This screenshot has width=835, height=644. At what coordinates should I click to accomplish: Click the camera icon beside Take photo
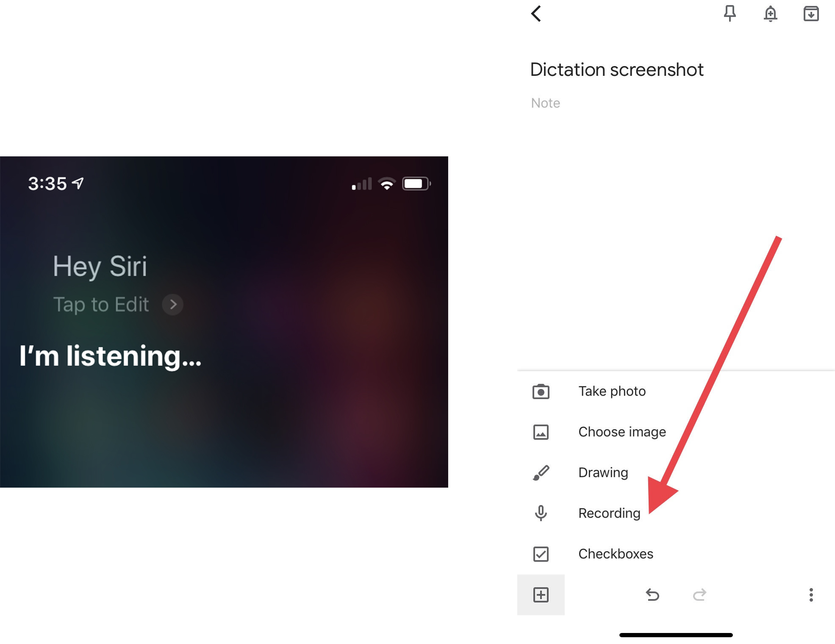(541, 391)
